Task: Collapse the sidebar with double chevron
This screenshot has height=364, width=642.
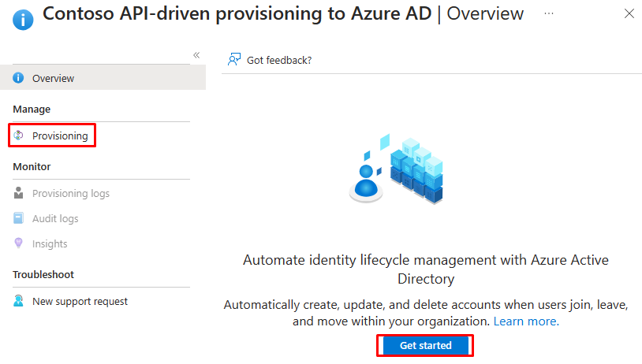Action: [196, 55]
